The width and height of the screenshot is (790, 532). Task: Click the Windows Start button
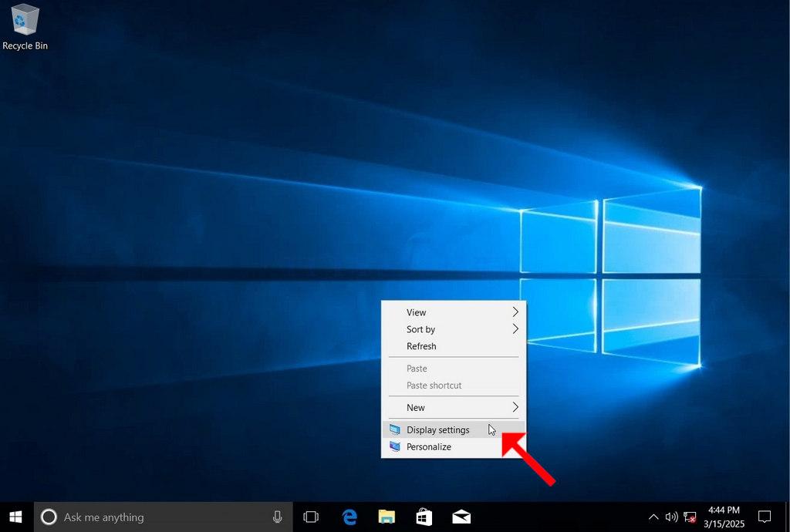[x=16, y=517]
